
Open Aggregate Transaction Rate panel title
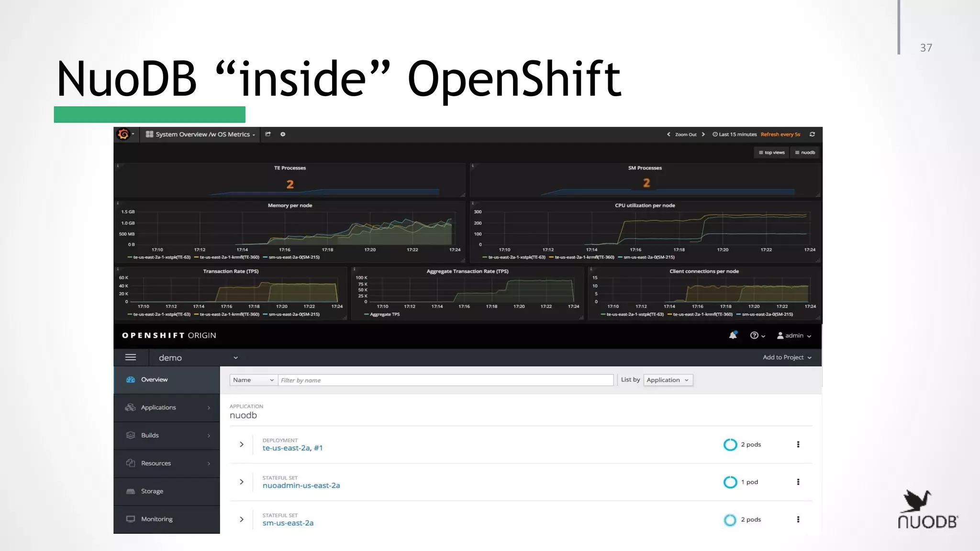[468, 271]
